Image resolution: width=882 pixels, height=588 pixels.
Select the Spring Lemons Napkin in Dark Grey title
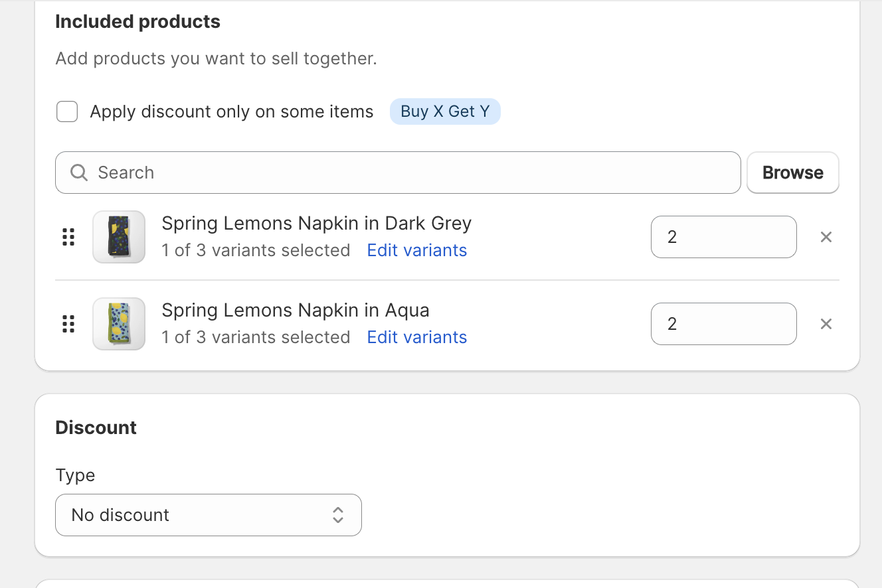point(316,223)
